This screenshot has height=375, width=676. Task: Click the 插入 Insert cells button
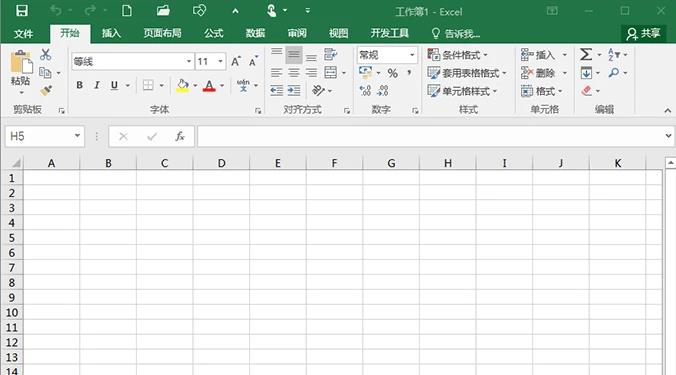coord(544,55)
